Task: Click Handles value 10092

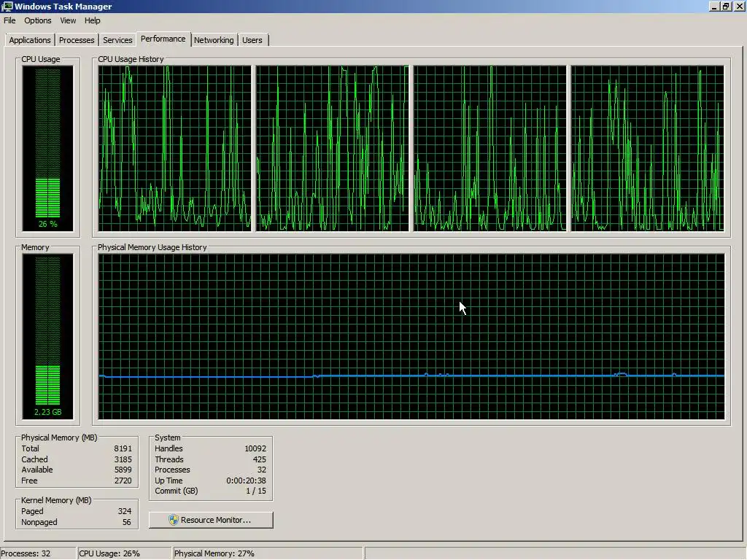Action: [x=255, y=448]
